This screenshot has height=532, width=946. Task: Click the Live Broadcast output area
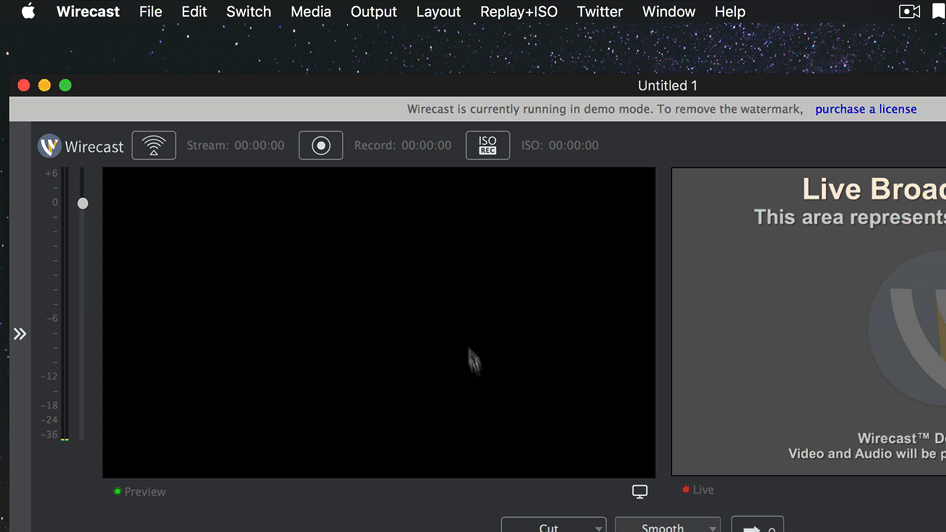coord(808,321)
